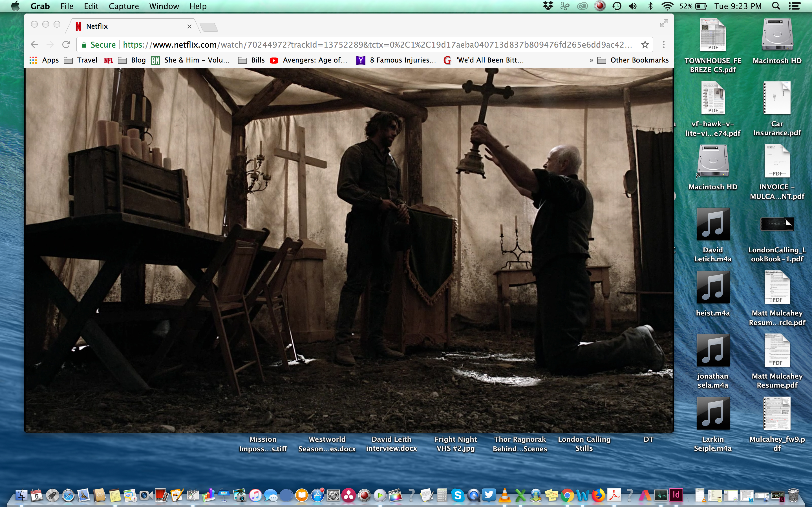
Task: Click the browser back arrow
Action: coord(34,45)
